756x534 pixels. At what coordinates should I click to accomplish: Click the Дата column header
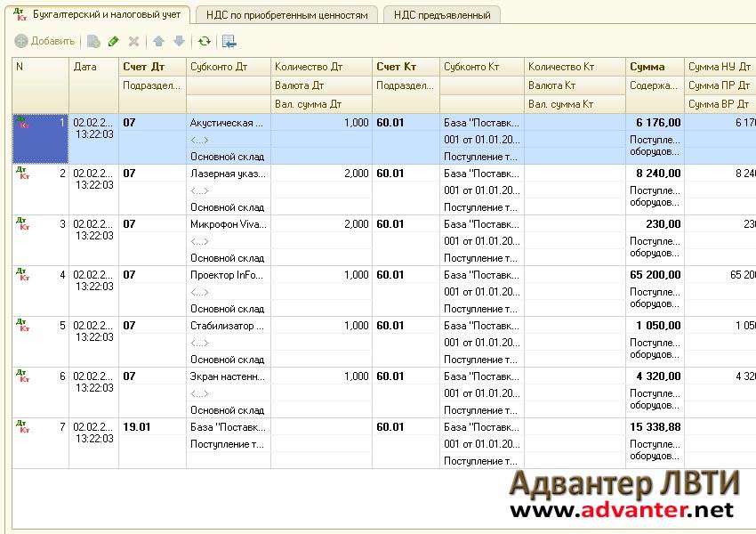[x=93, y=85]
